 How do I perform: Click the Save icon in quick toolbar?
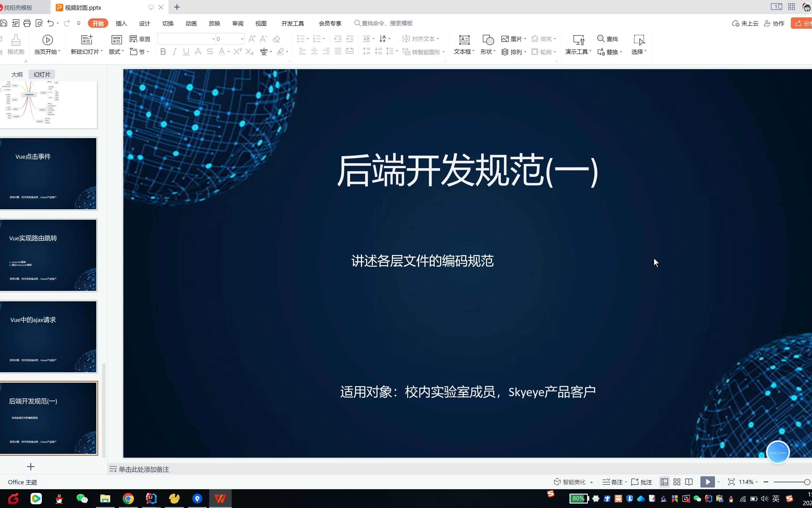3,23
